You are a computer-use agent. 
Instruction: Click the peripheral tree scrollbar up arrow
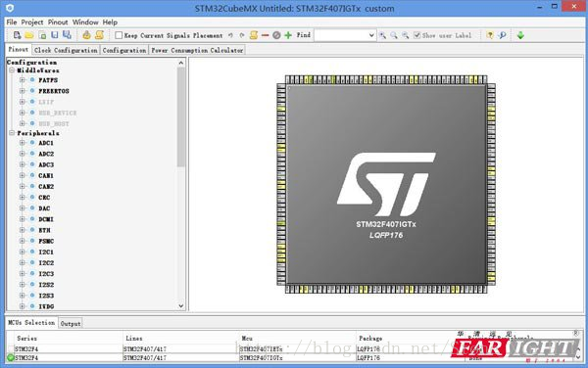[x=181, y=63]
